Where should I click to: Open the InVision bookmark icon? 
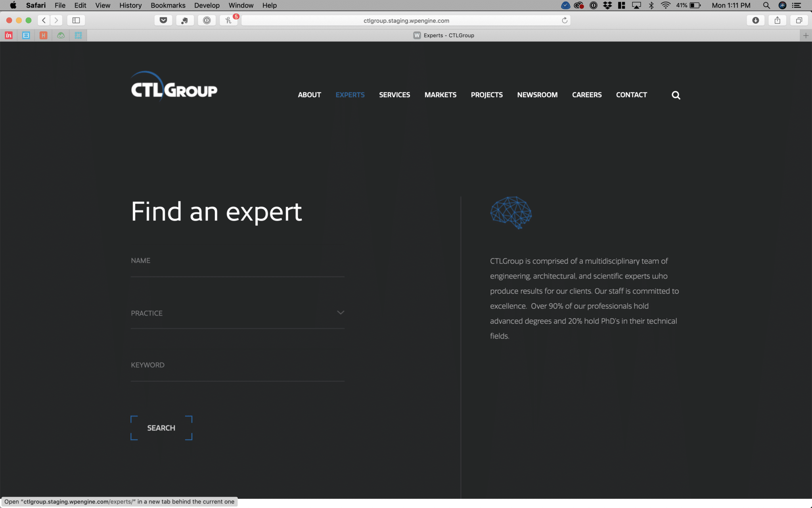(x=9, y=35)
